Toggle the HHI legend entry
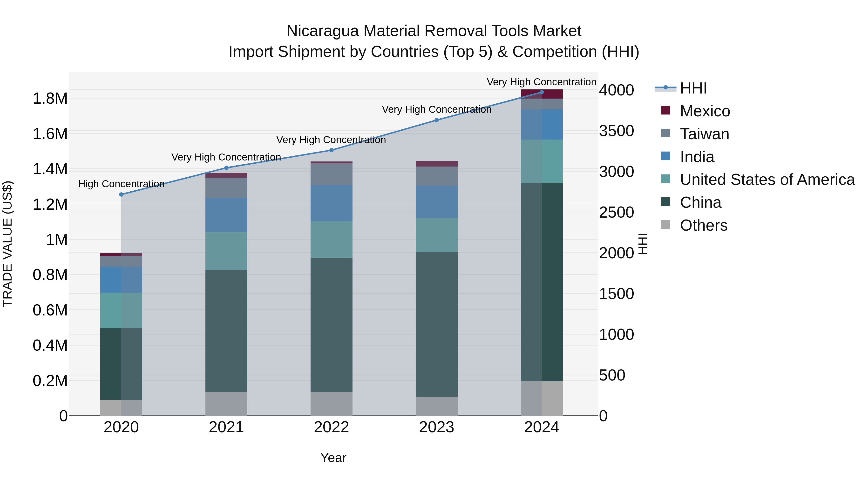Screen dimensions: 868x488 (681, 88)
